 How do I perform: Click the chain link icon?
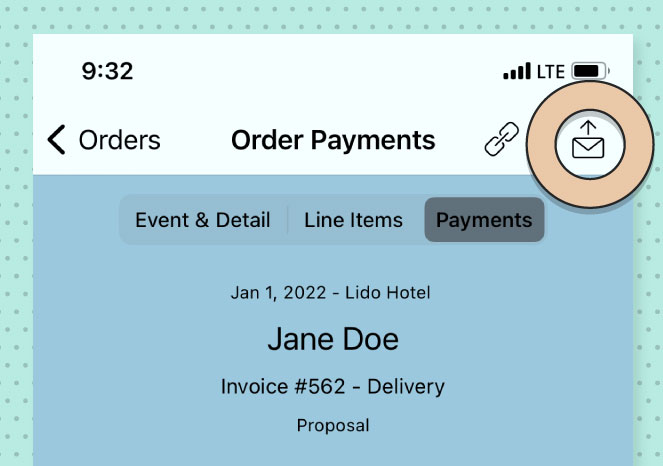501,139
